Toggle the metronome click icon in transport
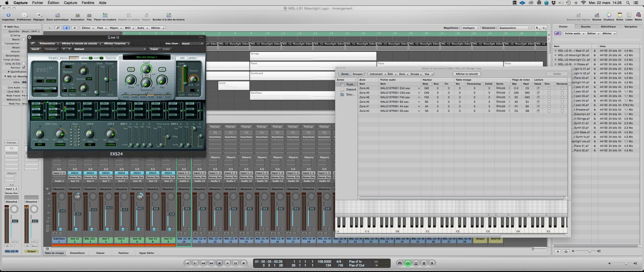This screenshot has height=272, width=644. point(432,264)
